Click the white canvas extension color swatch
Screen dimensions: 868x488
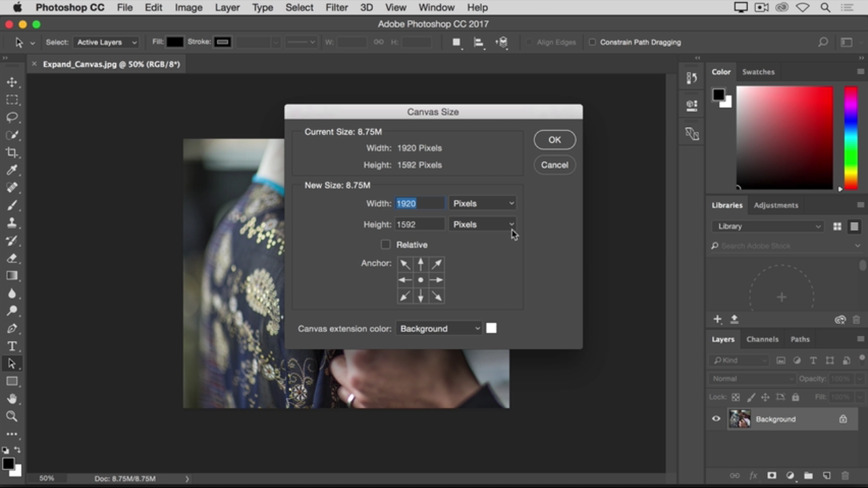(492, 329)
